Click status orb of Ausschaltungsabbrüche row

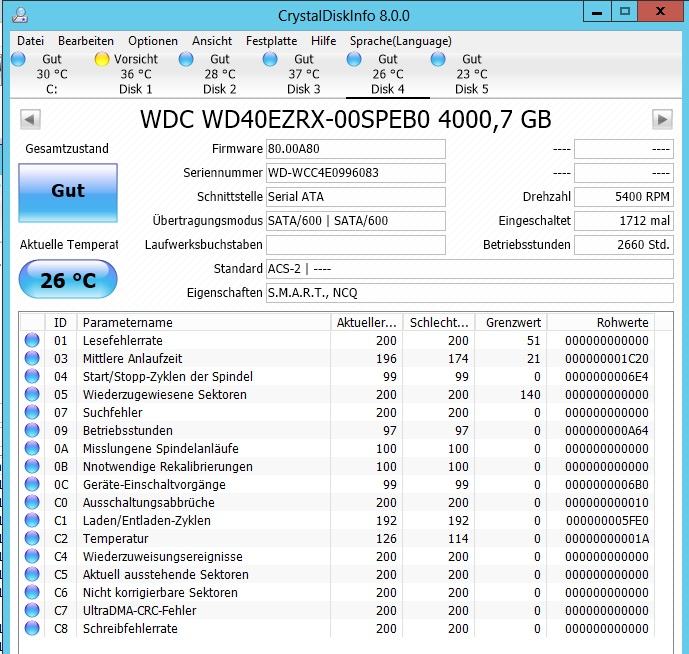tap(32, 502)
